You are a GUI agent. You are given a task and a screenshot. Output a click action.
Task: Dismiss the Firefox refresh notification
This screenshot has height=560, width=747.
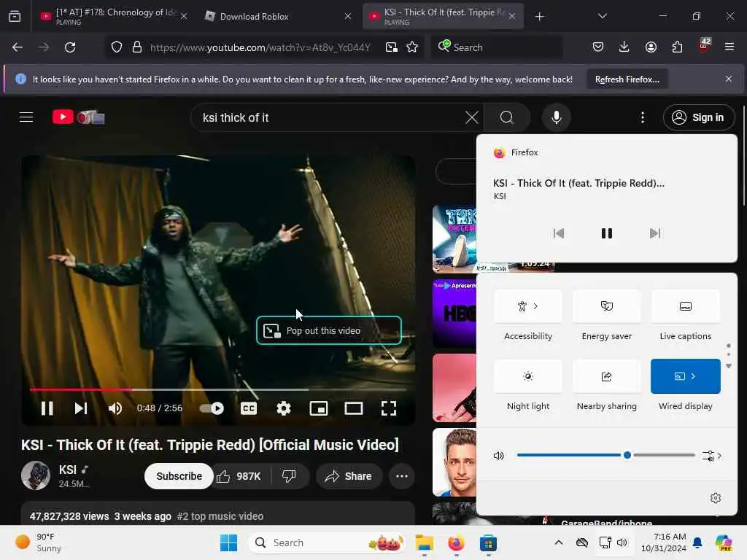(x=729, y=79)
